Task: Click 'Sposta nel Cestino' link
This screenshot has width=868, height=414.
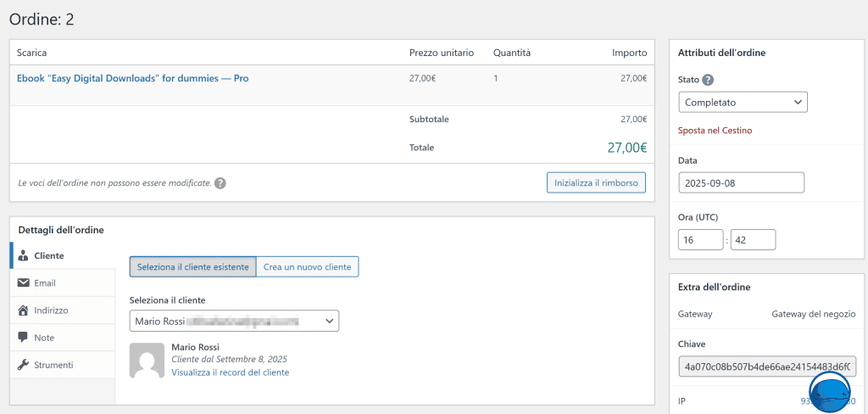Action: [715, 131]
